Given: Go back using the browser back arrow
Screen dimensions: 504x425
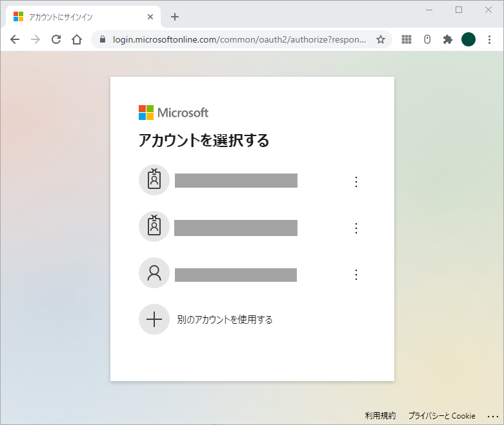Looking at the screenshot, I should point(15,39).
